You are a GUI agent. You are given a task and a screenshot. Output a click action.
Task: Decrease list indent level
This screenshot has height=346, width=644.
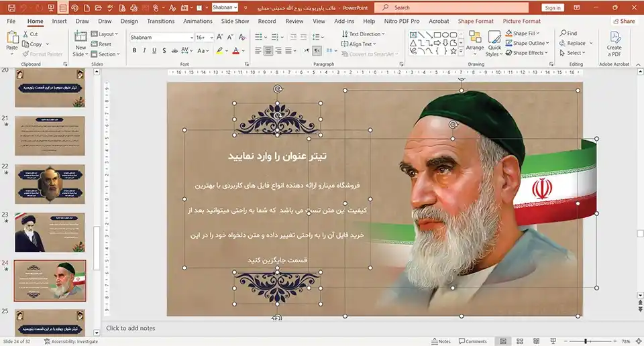click(x=293, y=38)
